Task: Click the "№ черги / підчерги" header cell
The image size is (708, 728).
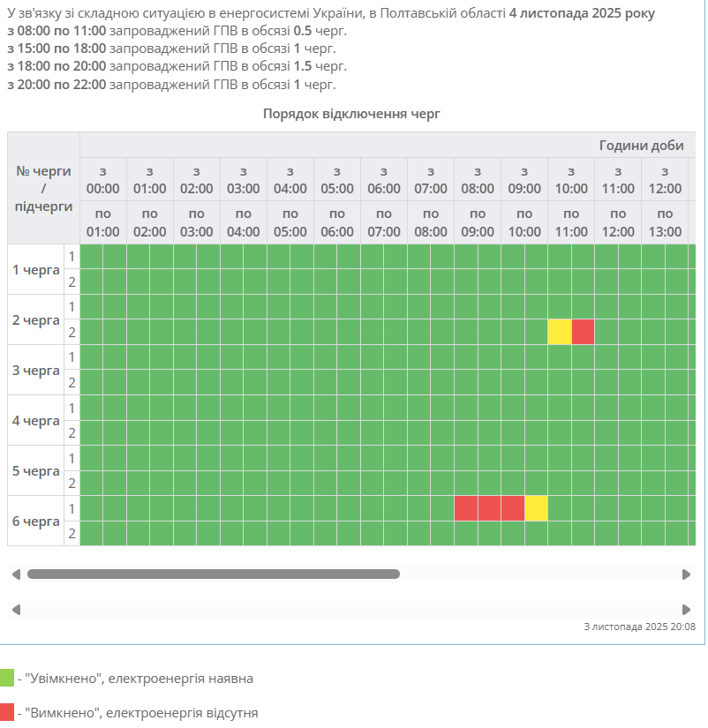Action: tap(43, 188)
